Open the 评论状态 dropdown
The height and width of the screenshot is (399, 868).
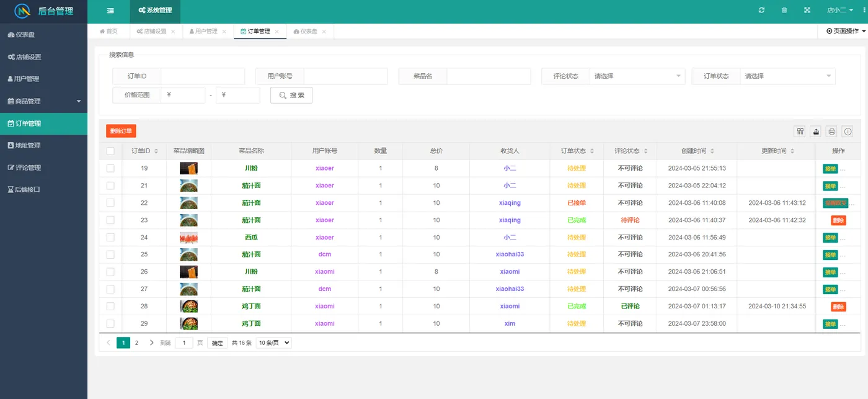click(637, 76)
